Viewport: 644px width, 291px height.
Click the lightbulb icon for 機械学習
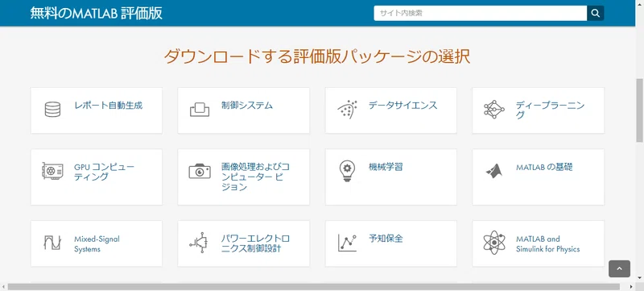[348, 172]
